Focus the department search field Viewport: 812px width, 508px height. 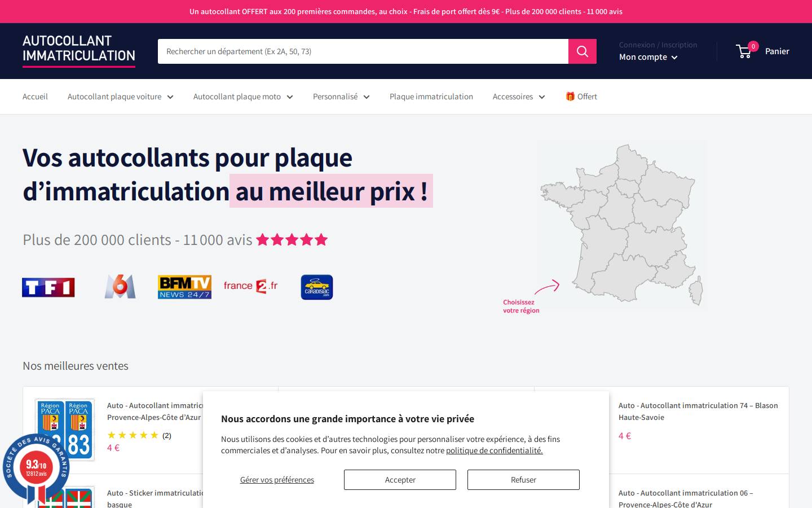(363, 51)
